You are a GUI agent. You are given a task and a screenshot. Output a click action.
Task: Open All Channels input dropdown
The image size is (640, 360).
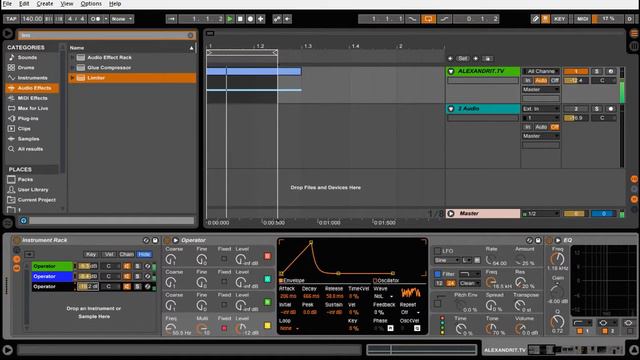541,71
